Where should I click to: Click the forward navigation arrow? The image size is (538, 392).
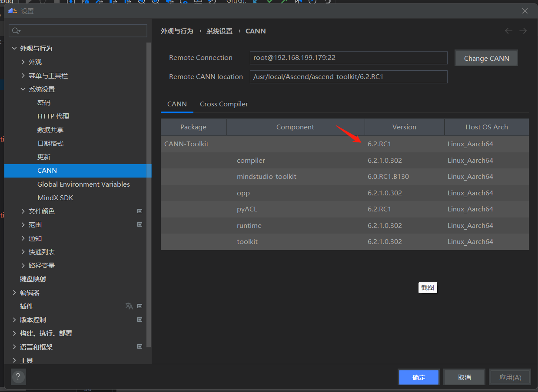tap(523, 31)
